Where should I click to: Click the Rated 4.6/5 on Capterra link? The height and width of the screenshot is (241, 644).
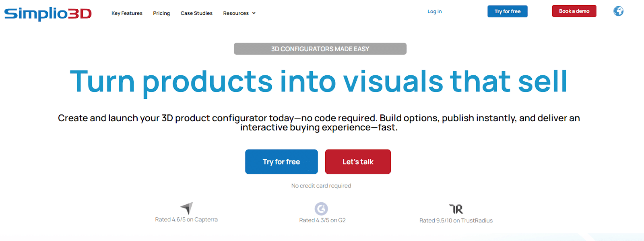[x=186, y=219]
